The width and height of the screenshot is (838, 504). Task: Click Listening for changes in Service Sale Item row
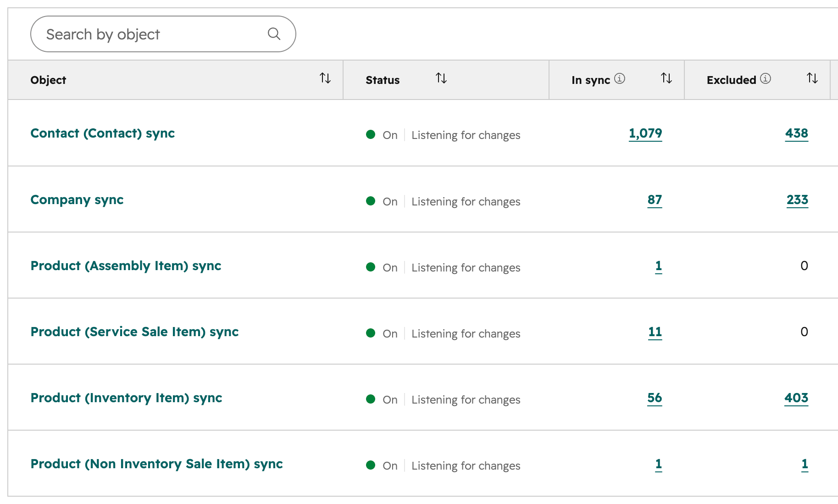[x=466, y=334]
